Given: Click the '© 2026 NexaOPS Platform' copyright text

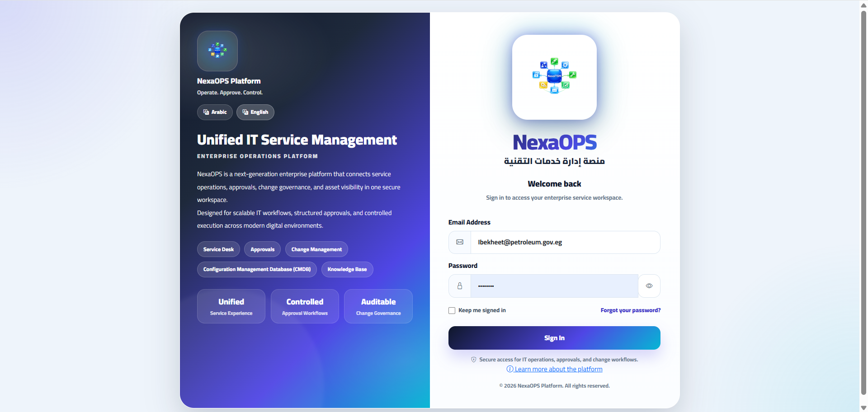Looking at the screenshot, I should tap(554, 386).
